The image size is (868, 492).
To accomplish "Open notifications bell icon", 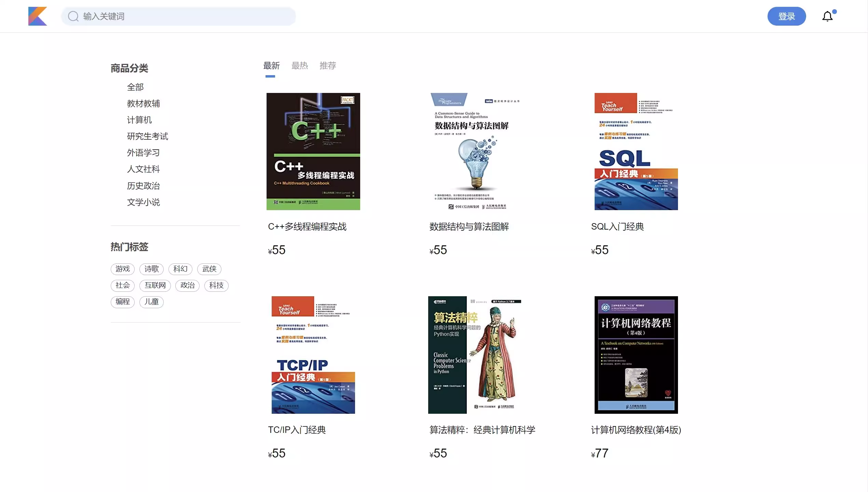I will (x=827, y=16).
